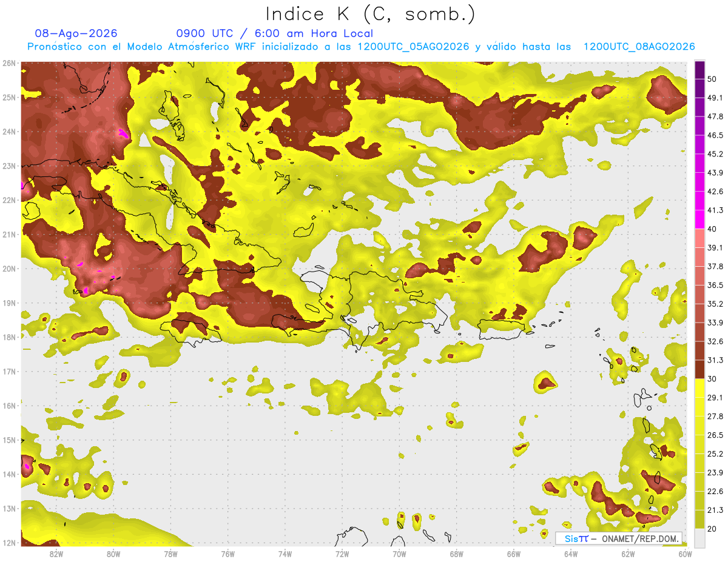Image resolution: width=728 pixels, height=562 pixels.
Task: Click the color scale value '22.6'
Action: (x=715, y=492)
